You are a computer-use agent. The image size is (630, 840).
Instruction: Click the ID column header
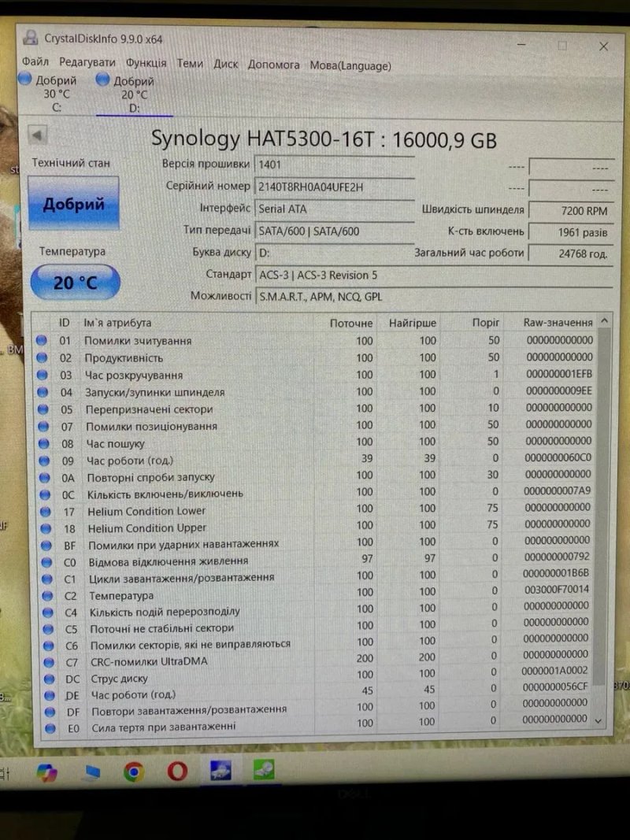click(64, 323)
